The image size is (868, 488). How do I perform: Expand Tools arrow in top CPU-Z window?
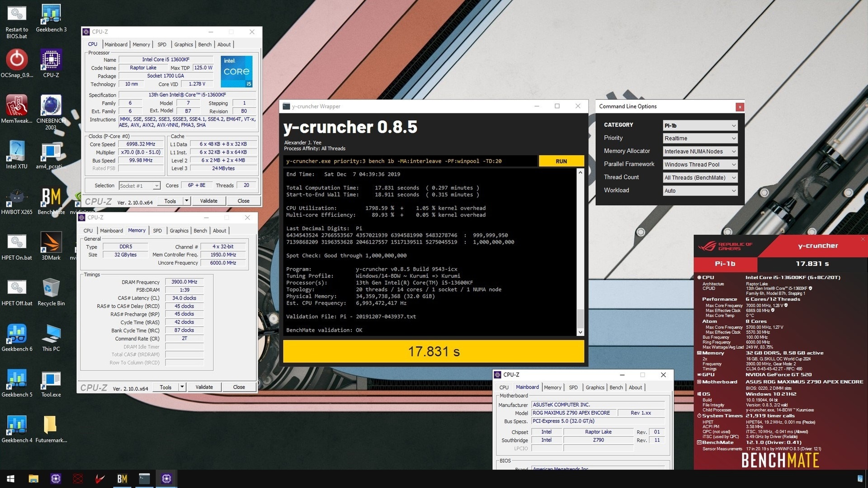point(186,201)
